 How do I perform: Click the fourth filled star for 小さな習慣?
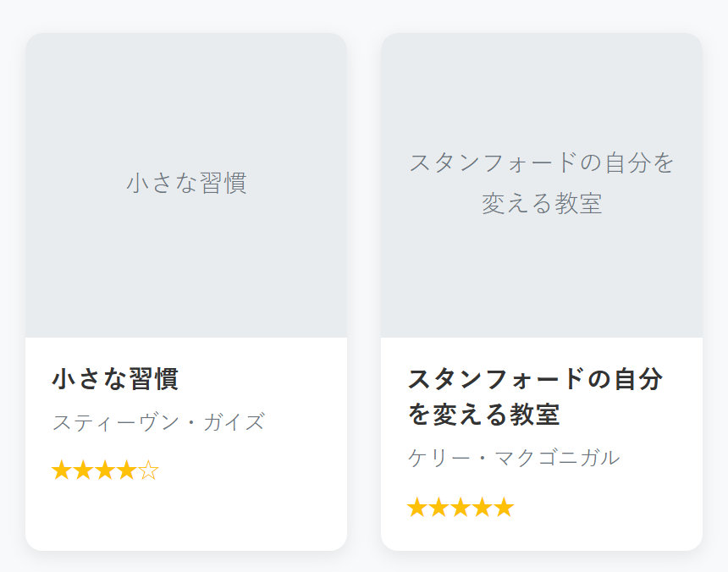pos(126,470)
